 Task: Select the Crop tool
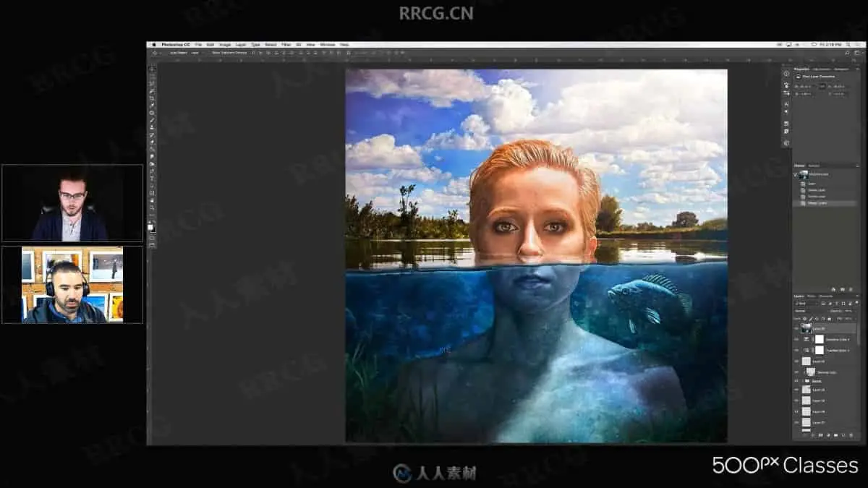click(152, 99)
